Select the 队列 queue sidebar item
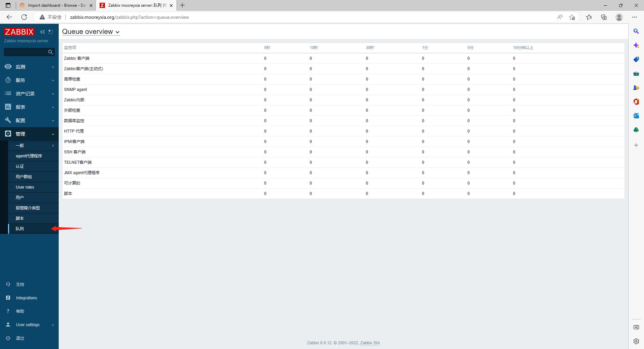 (33, 229)
